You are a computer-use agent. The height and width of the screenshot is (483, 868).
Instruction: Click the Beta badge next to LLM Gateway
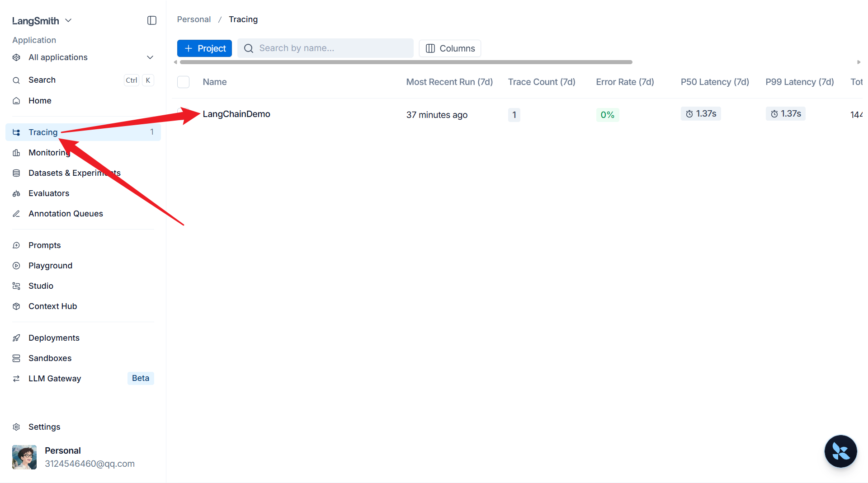[141, 378]
